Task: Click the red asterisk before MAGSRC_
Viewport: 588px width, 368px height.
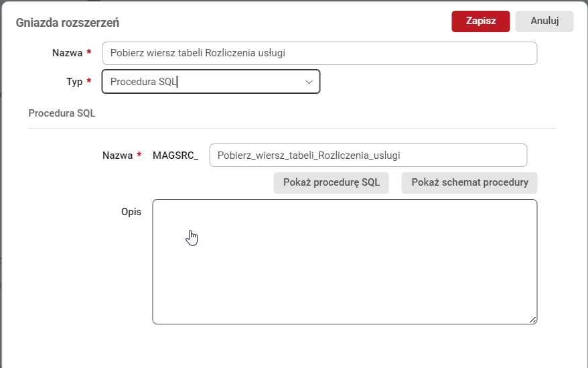Action: tap(139, 155)
